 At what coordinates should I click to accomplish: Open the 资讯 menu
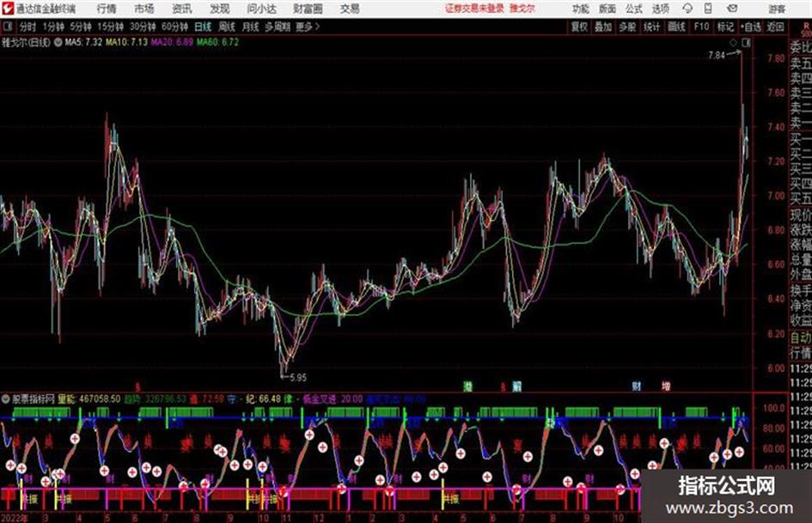point(182,9)
